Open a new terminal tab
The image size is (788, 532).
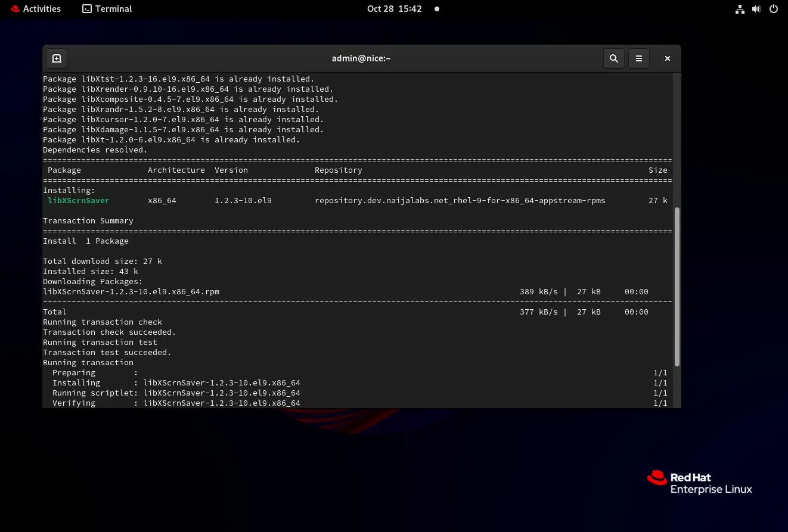coord(57,58)
